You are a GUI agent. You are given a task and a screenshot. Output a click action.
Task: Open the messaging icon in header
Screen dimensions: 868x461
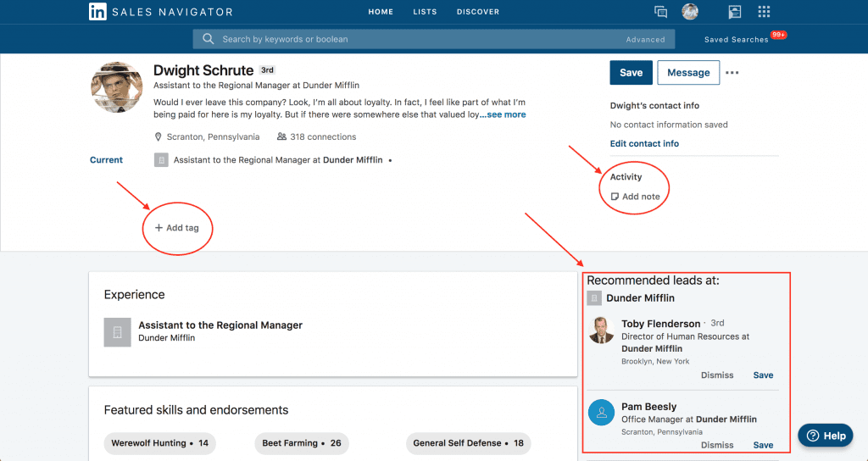pos(660,12)
